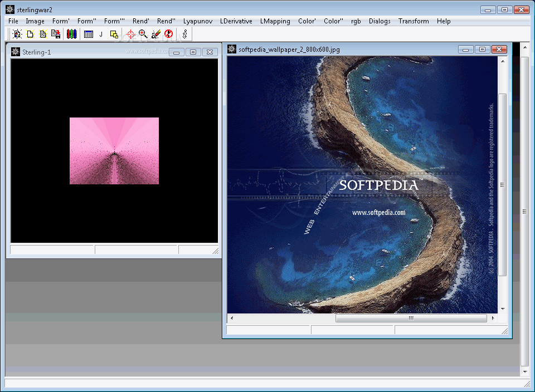The image size is (535, 392).
Task: Click the red stop abort icon
Action: [x=168, y=34]
